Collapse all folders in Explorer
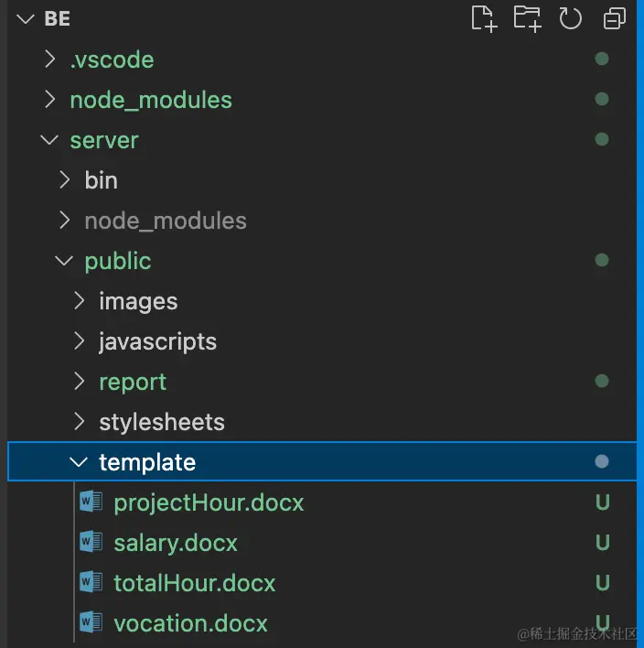644x648 pixels. click(615, 18)
